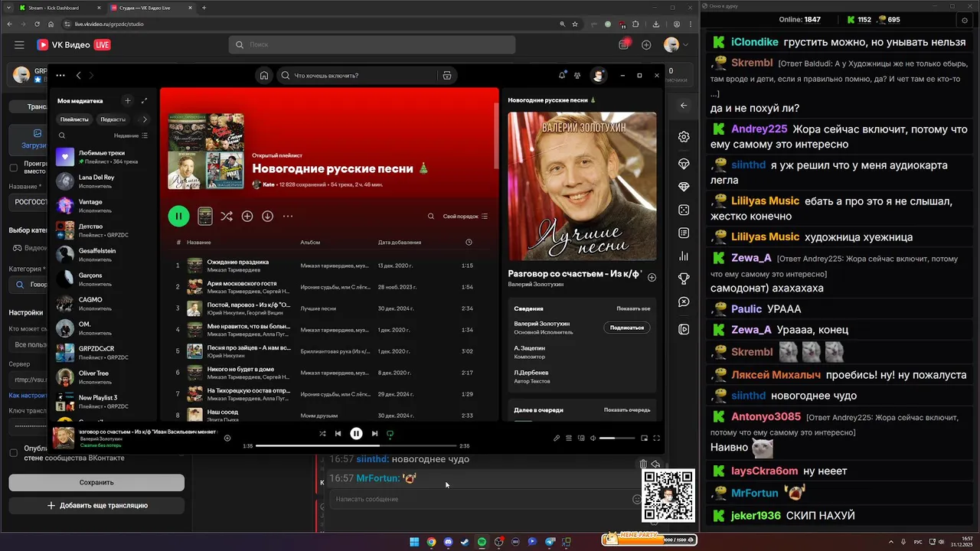Open Свой порядок sort dropdown
980x551 pixels.
[465, 216]
